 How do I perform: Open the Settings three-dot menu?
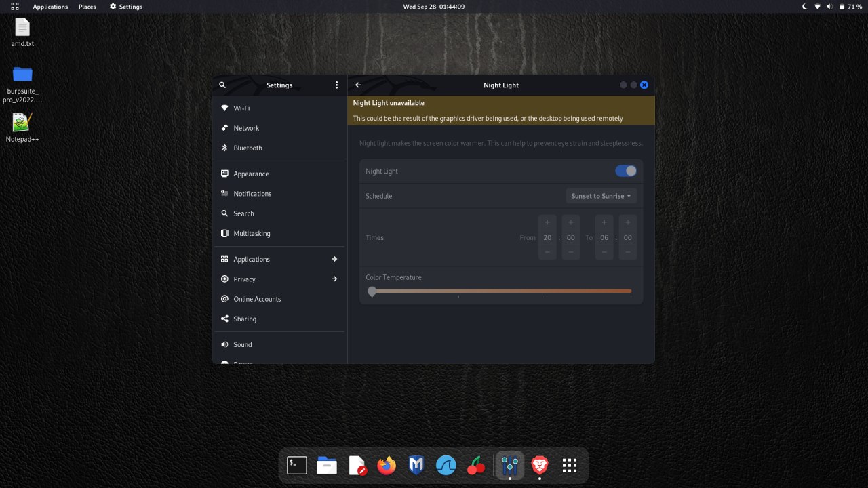pyautogui.click(x=336, y=85)
